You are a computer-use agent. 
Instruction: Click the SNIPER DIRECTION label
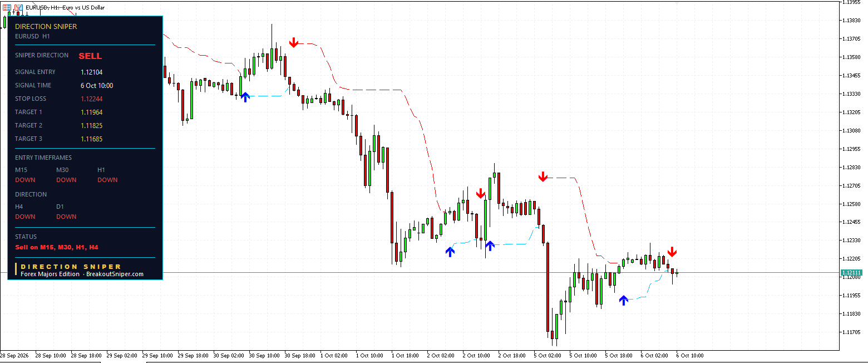tap(42, 55)
